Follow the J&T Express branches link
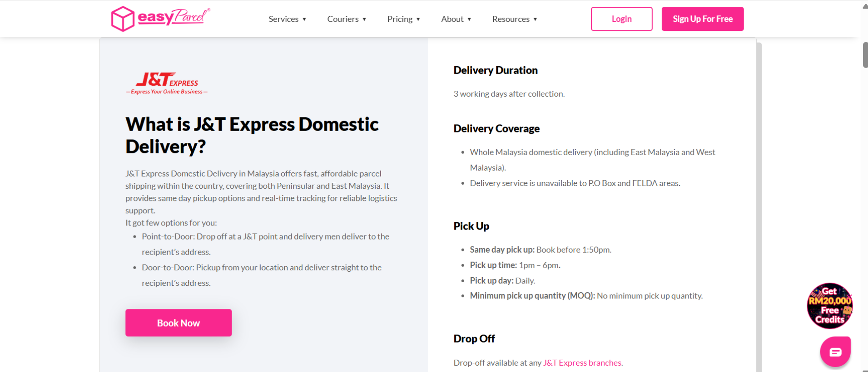Screen dimensions: 868x372 click(x=582, y=362)
